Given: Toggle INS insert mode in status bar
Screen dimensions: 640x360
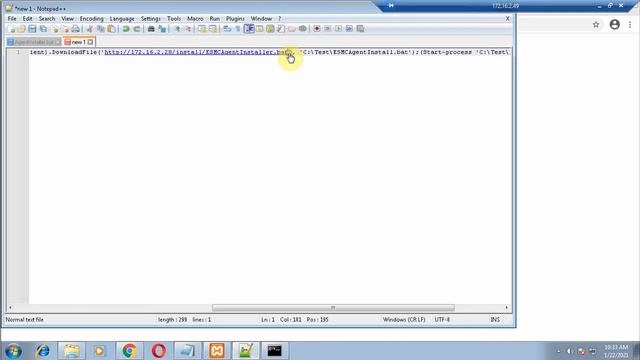Looking at the screenshot, I should click(x=495, y=320).
